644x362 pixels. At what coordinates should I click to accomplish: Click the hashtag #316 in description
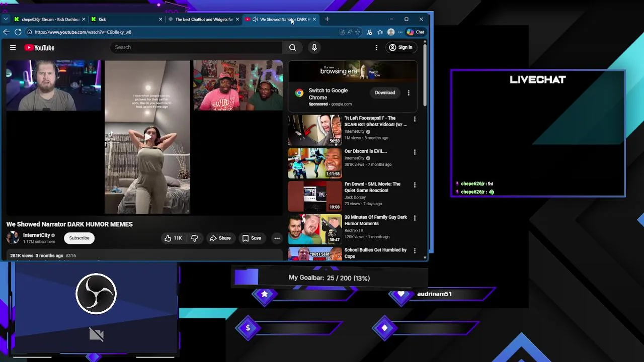coord(70,255)
